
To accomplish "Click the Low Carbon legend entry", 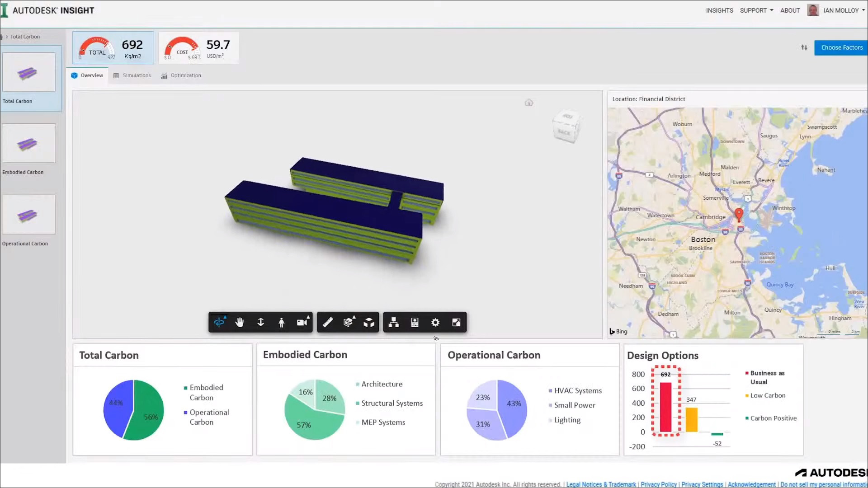I will click(x=765, y=395).
